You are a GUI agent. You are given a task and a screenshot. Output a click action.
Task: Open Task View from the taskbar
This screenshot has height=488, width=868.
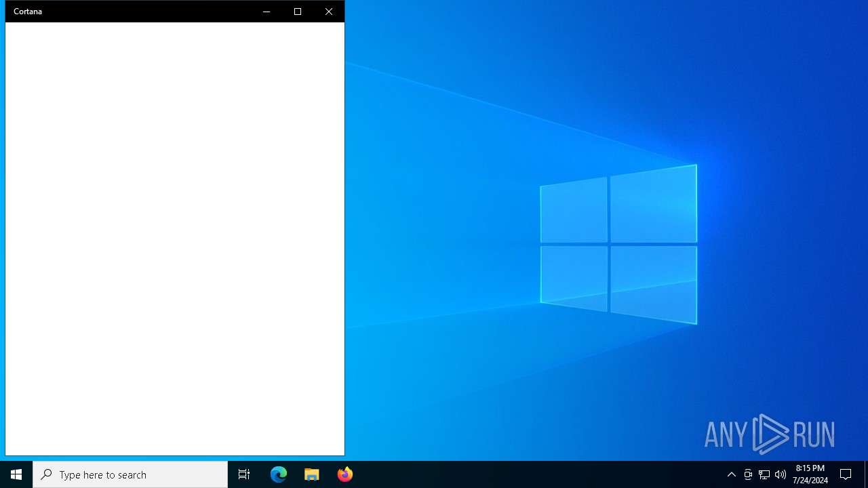pyautogui.click(x=244, y=474)
